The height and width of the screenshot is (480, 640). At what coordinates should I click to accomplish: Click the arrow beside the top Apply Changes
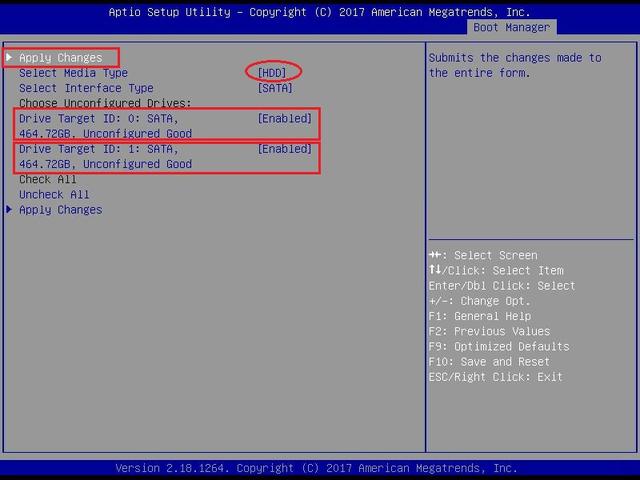tap(10, 58)
